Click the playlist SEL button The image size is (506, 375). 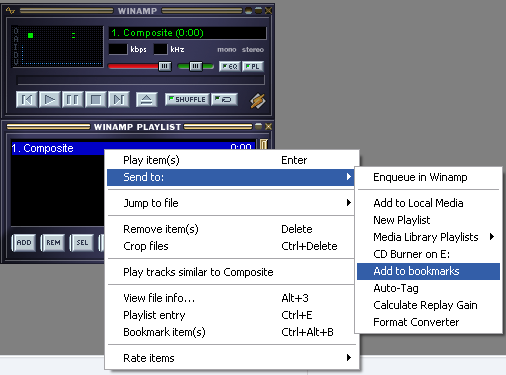pos(82,243)
